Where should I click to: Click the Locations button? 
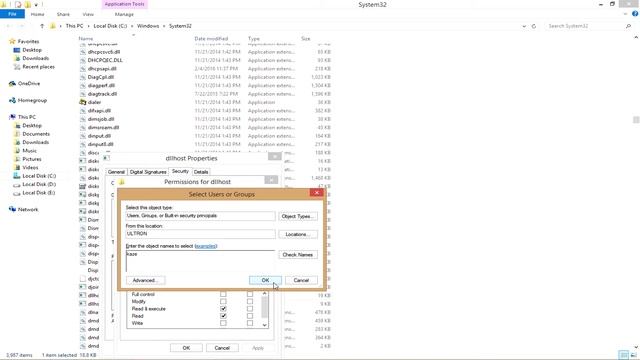(298, 234)
